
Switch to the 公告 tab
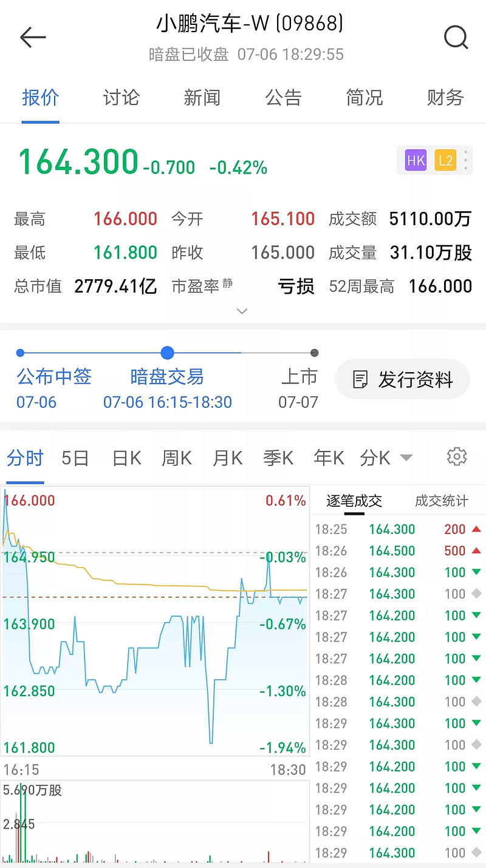pyautogui.click(x=284, y=97)
